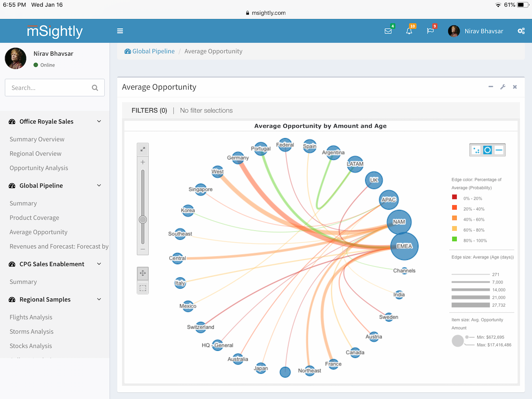Click the zoom slider handle
Viewport: 532px width, 399px height.
143,219
